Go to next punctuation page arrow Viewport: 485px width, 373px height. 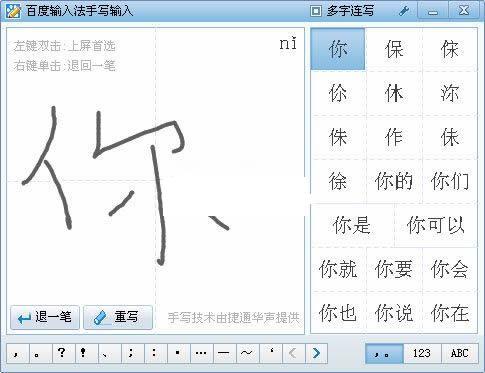[317, 353]
